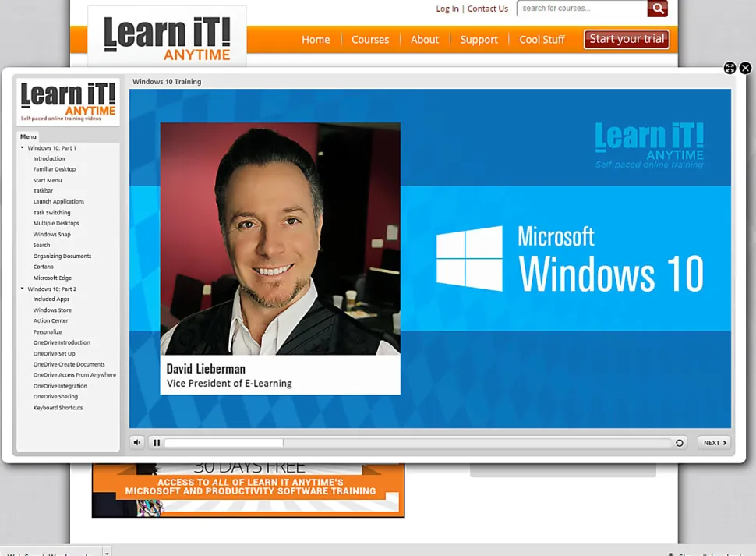The image size is (756, 556).
Task: Select the Microsoft Edge lesson
Action: 52,278
